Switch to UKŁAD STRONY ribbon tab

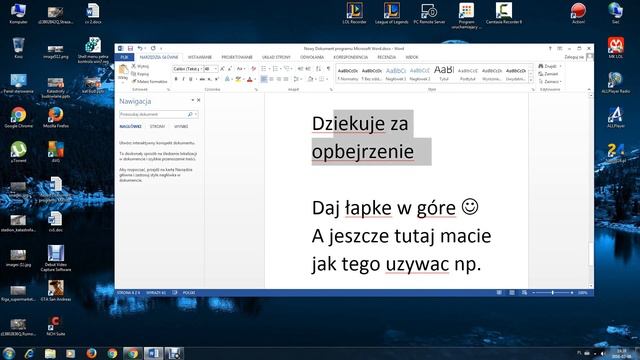click(x=276, y=58)
